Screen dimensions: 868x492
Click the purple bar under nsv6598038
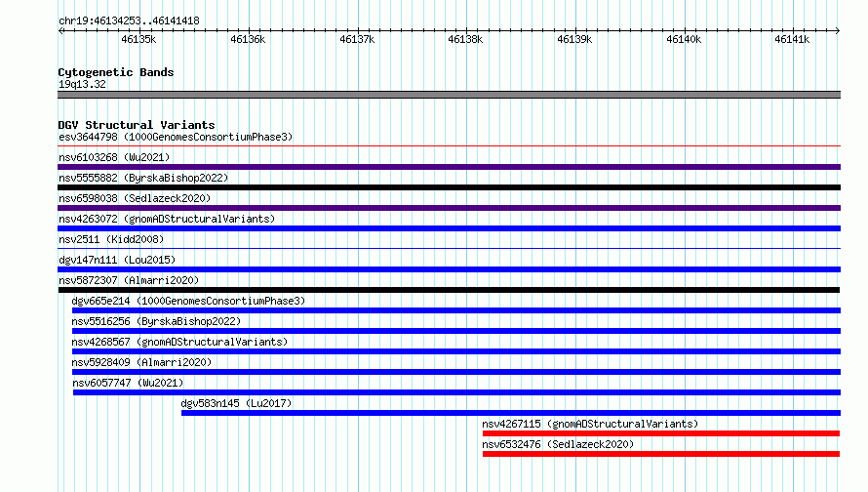click(x=449, y=208)
